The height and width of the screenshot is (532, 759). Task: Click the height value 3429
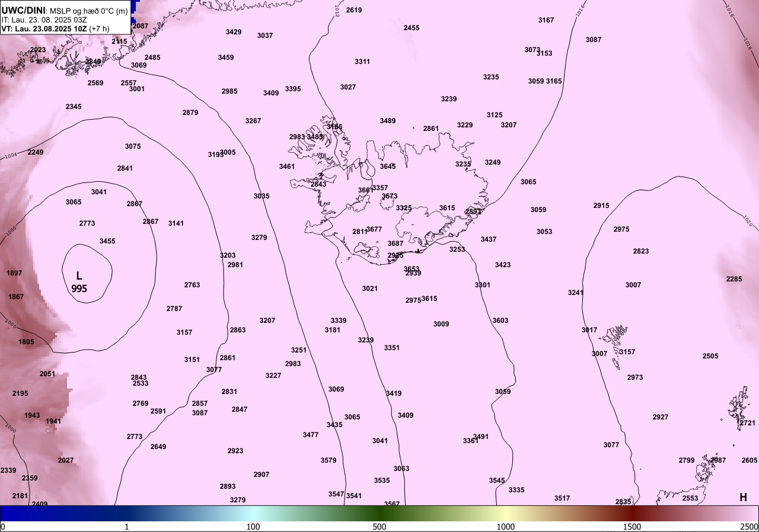pos(234,32)
